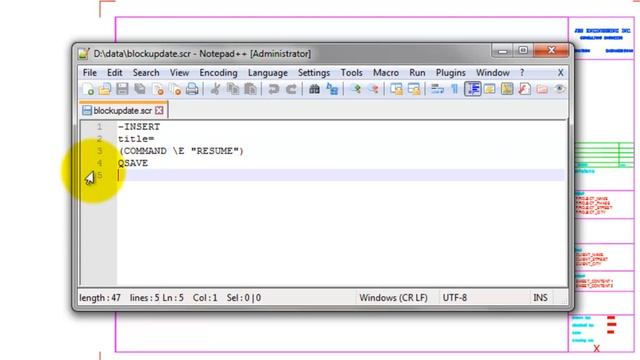Click the '(COMMAND \E "RESUME")' line
The width and height of the screenshot is (640, 360).
coord(180,151)
